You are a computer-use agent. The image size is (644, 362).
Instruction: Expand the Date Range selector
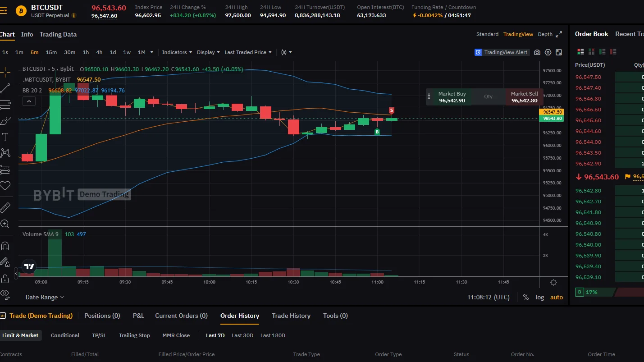pyautogui.click(x=45, y=298)
